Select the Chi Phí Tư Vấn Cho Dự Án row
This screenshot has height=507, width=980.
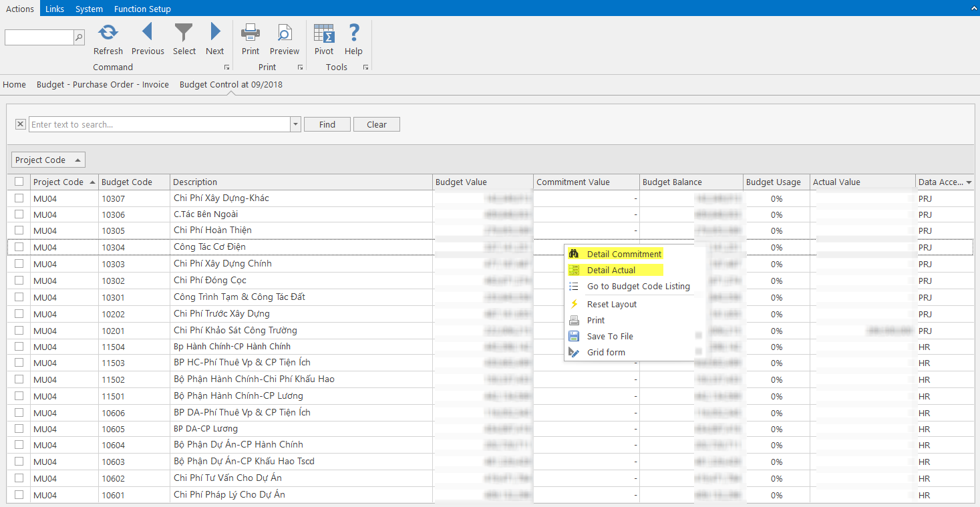click(x=490, y=478)
